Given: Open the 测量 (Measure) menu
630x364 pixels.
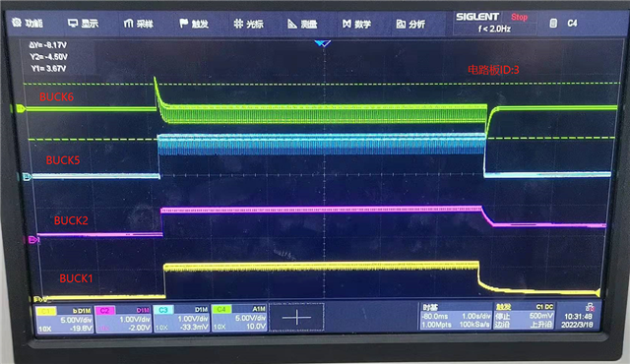Looking at the screenshot, I should 302,24.
